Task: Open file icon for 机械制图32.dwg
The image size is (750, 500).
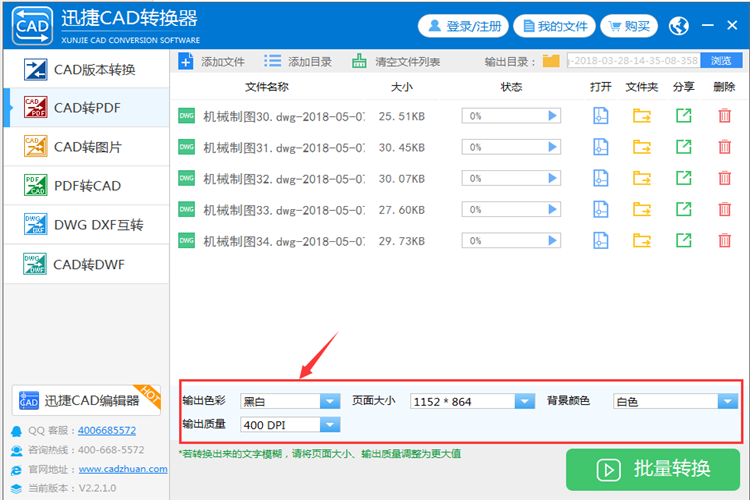Action: pos(601,178)
